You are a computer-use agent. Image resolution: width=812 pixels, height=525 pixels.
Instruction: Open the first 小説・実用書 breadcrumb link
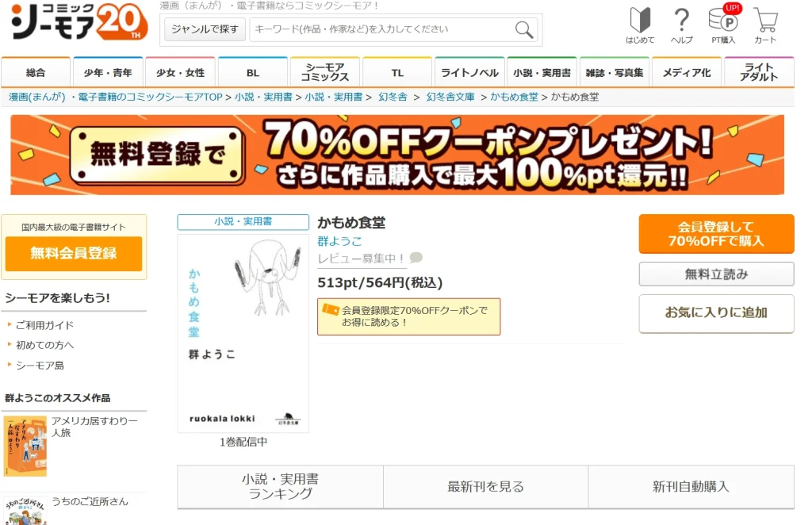click(x=263, y=97)
